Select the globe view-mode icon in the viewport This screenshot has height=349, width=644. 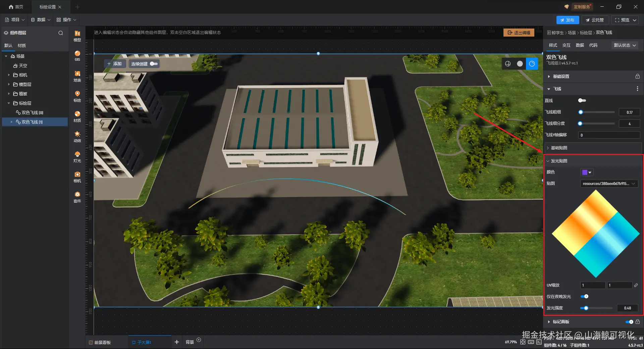(x=508, y=64)
